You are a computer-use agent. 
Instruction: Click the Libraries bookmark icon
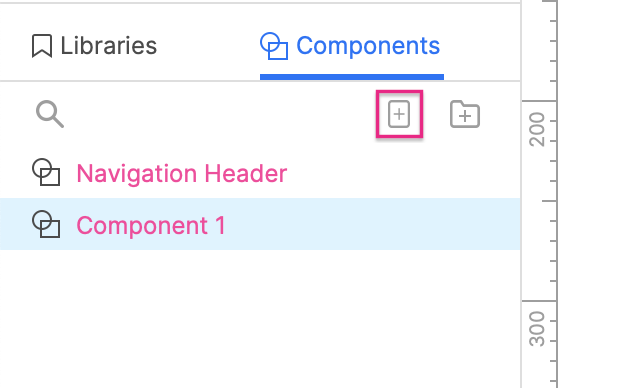tap(42, 46)
